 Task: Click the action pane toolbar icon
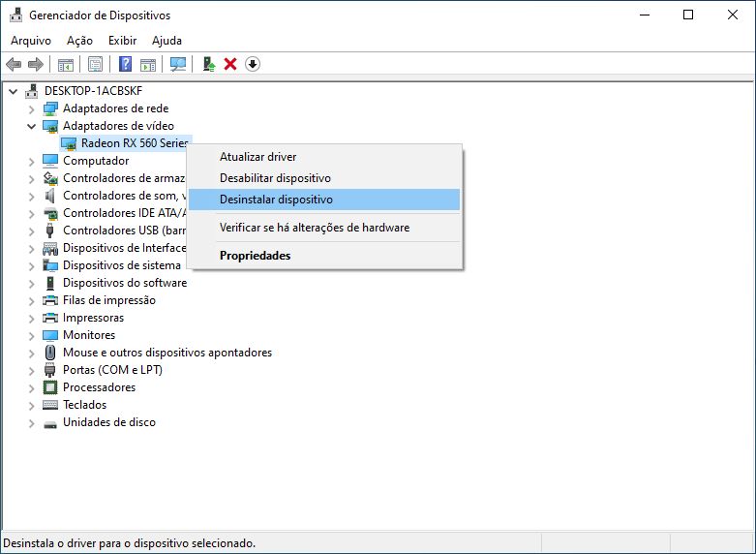[148, 64]
